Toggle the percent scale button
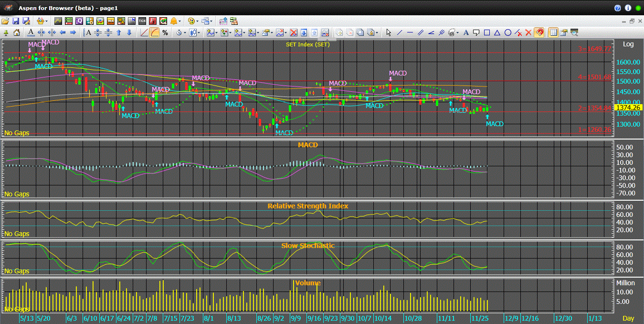The image size is (644, 324). click(165, 32)
